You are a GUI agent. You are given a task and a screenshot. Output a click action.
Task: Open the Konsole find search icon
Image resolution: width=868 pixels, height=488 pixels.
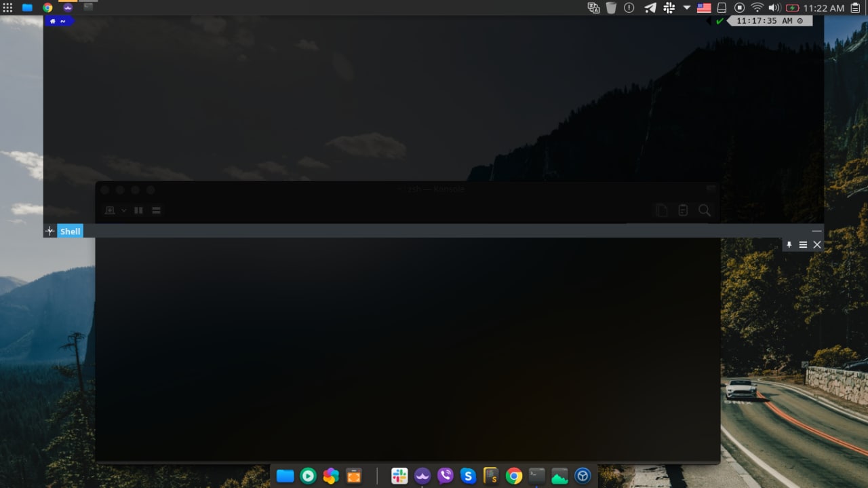(x=705, y=210)
